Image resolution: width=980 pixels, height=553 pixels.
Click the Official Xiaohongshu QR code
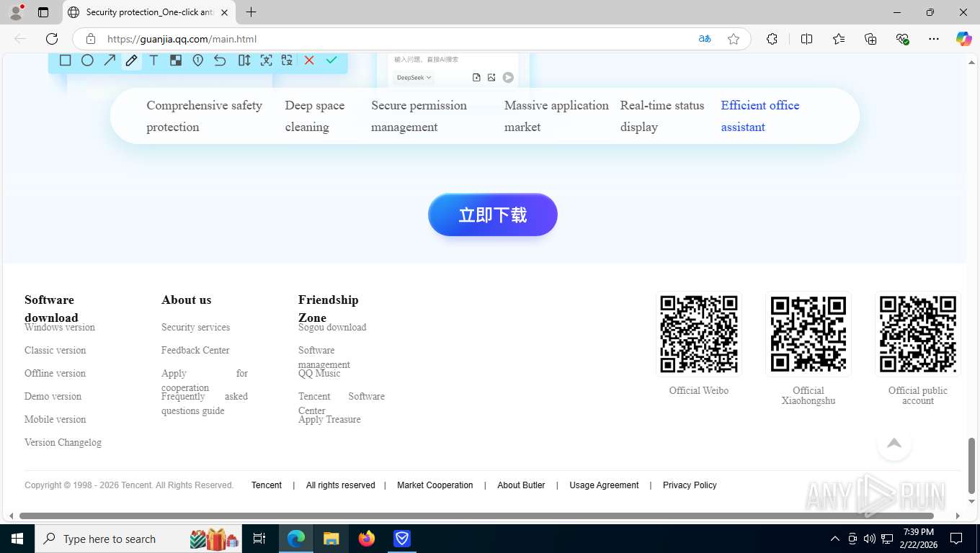point(808,334)
